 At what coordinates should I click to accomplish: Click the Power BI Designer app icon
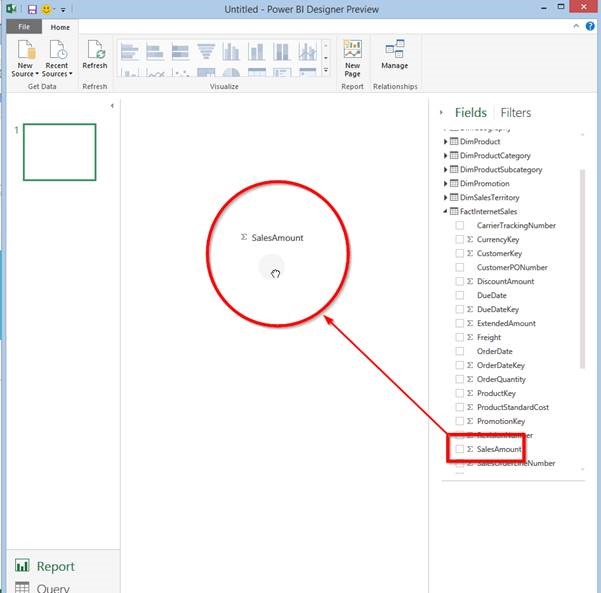(x=11, y=8)
